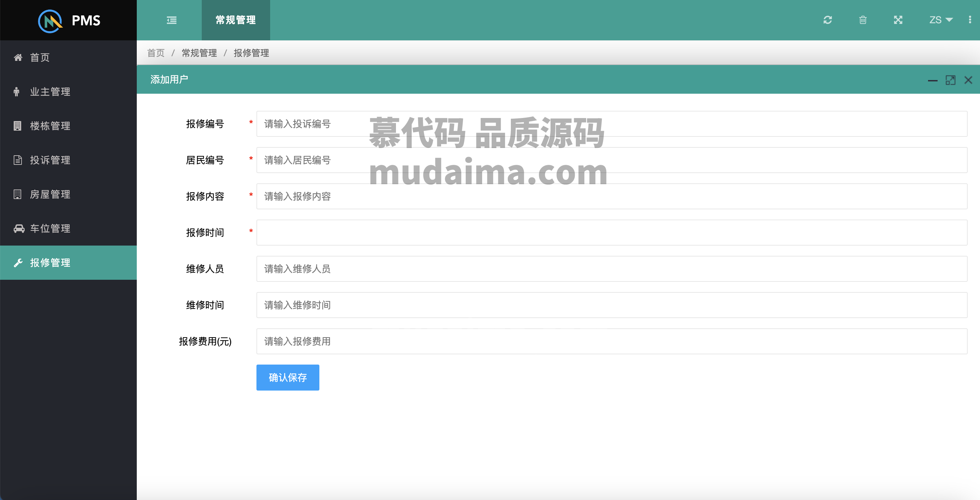980x500 pixels.
Task: Click the 报修时间 date field
Action: (x=612, y=233)
